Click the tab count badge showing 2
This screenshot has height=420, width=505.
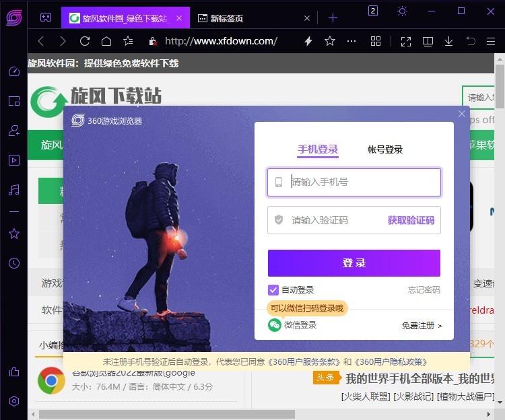[x=372, y=11]
